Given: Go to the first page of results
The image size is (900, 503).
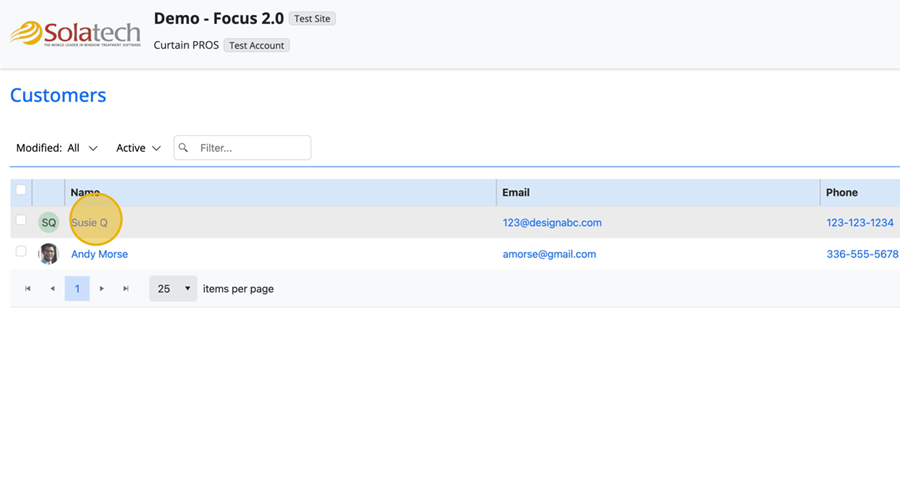Looking at the screenshot, I should pos(28,289).
